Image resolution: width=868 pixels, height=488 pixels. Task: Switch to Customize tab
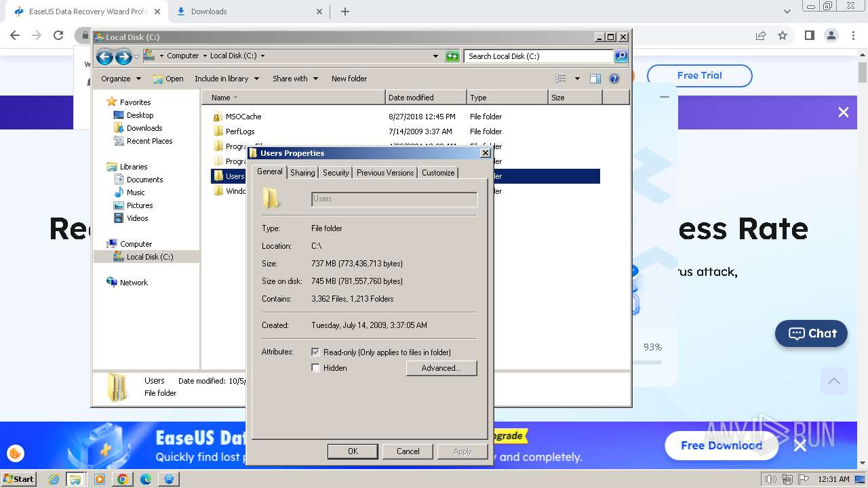(x=438, y=173)
